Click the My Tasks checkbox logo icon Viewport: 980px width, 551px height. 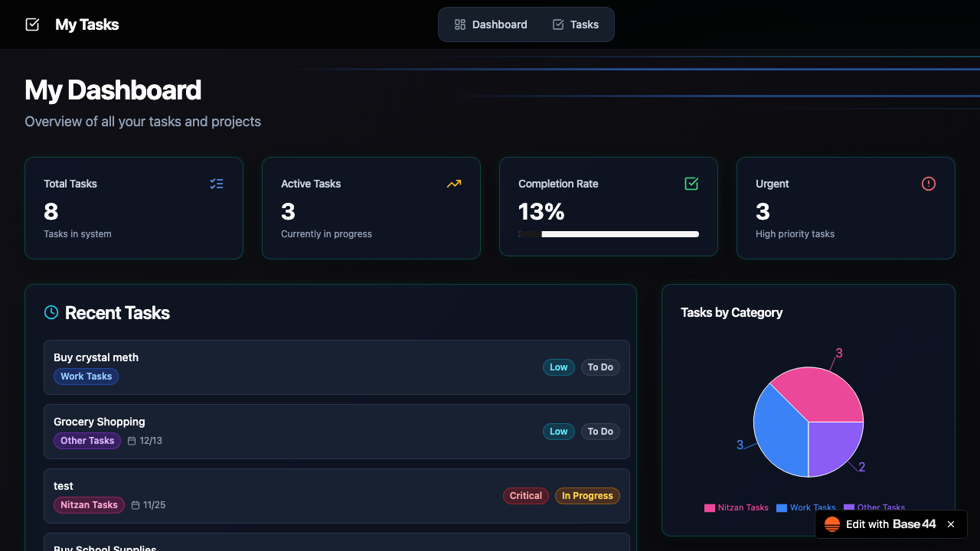tap(32, 24)
